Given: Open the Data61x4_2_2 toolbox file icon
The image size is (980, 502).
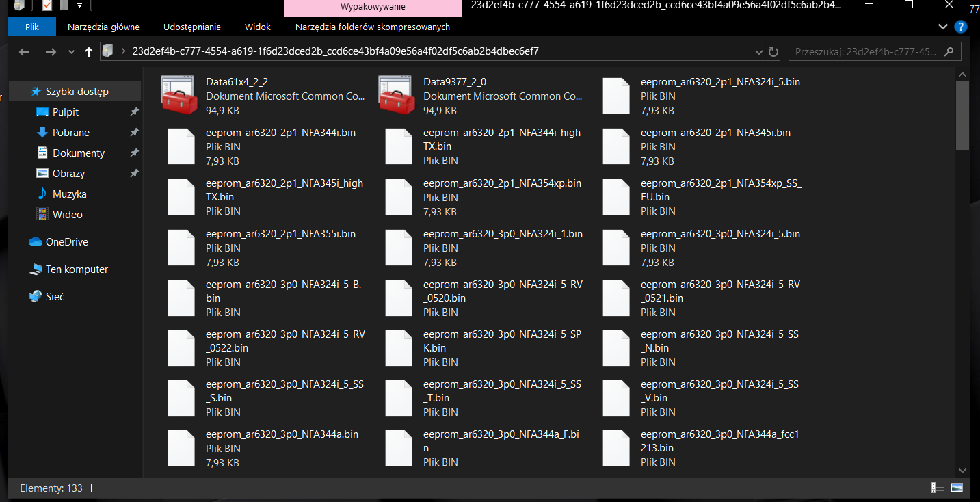Looking at the screenshot, I should point(178,95).
